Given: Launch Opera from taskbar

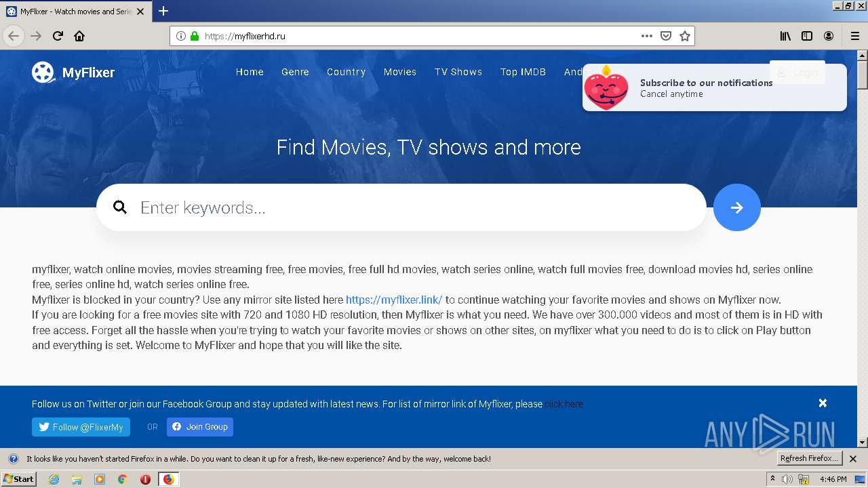Looking at the screenshot, I should tap(145, 479).
